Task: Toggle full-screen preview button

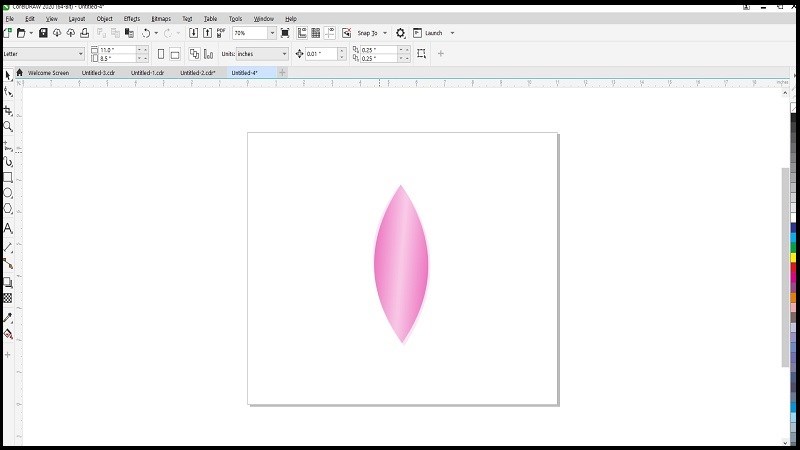Action: [286, 33]
